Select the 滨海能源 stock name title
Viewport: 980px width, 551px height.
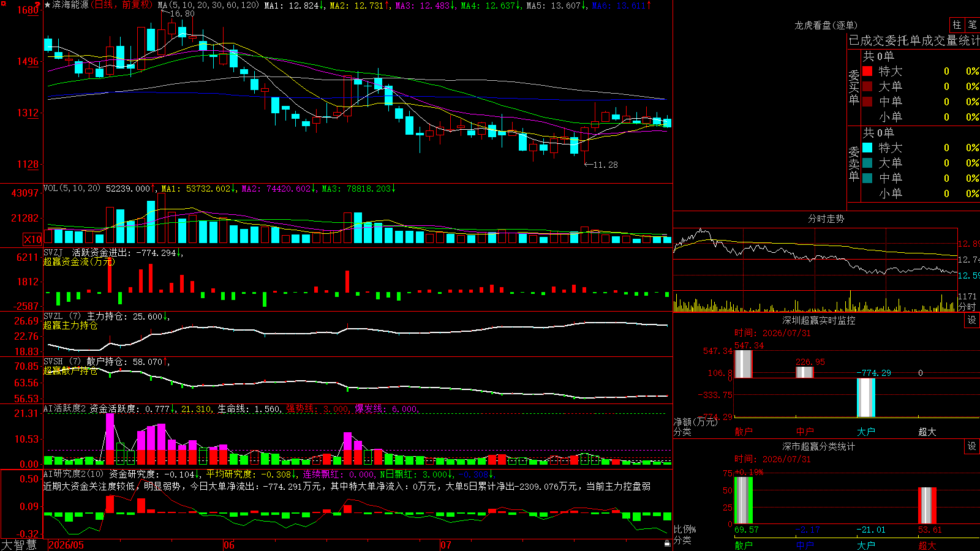coord(70,5)
